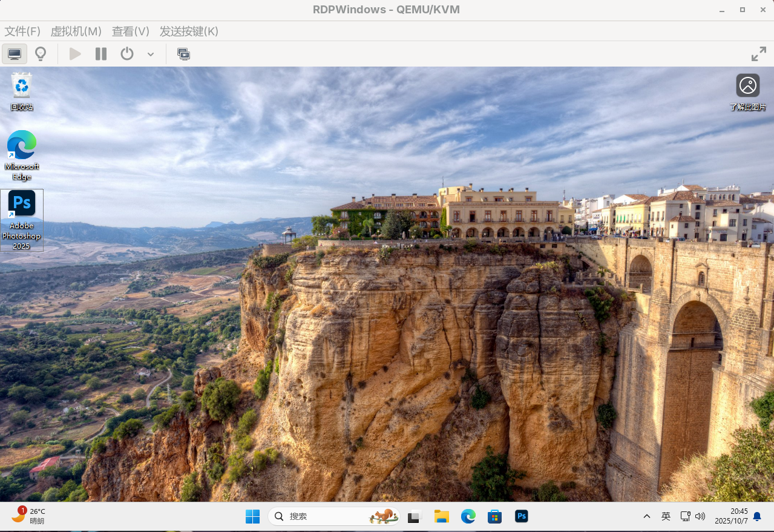Open File Explorer from the taskbar
774x532 pixels.
click(x=441, y=516)
